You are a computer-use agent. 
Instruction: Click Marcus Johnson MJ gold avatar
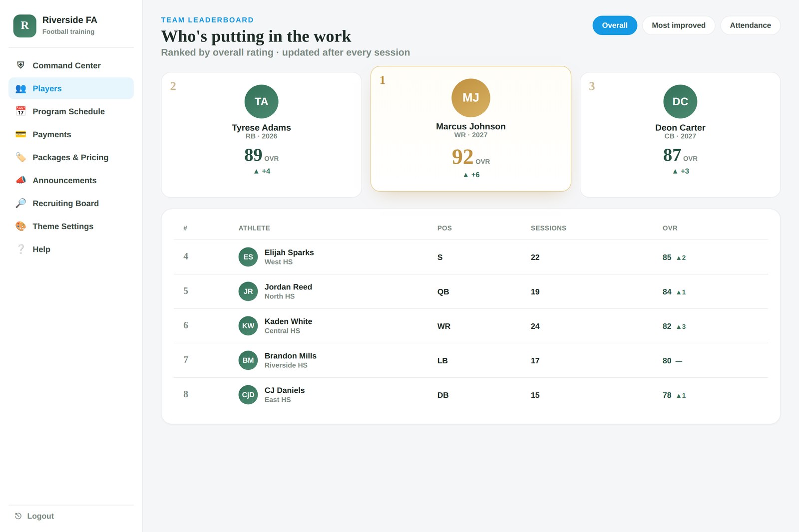click(471, 98)
